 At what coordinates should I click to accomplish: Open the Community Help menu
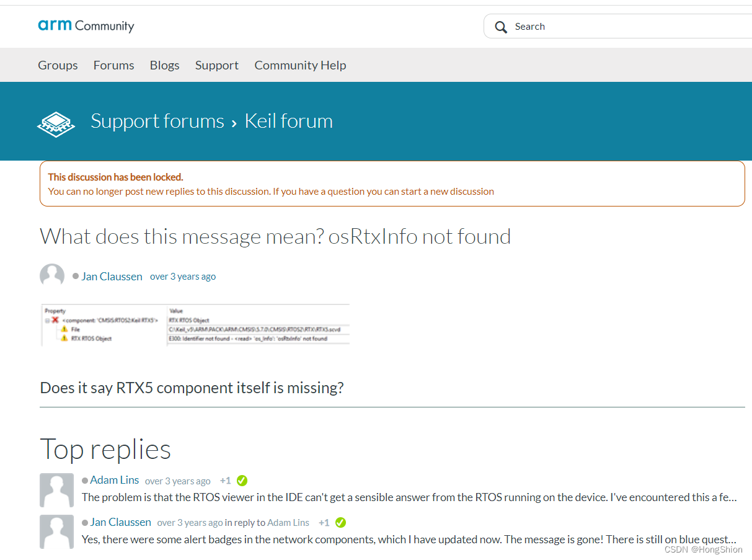click(300, 65)
